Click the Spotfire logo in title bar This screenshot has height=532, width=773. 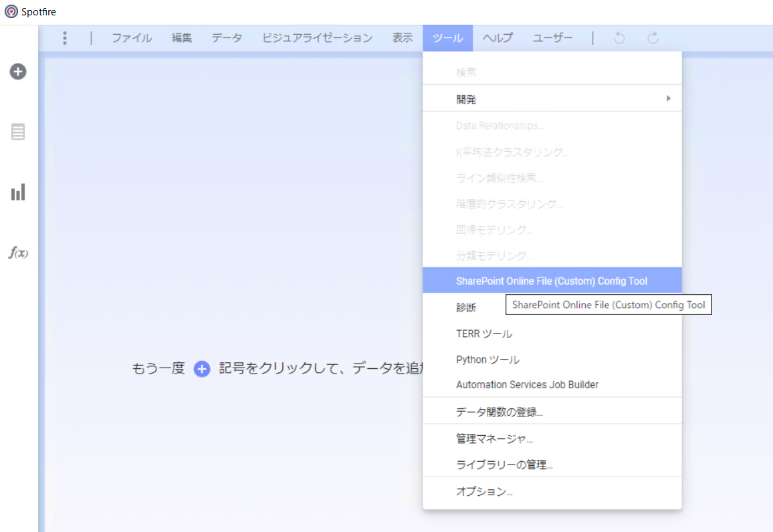tap(11, 11)
